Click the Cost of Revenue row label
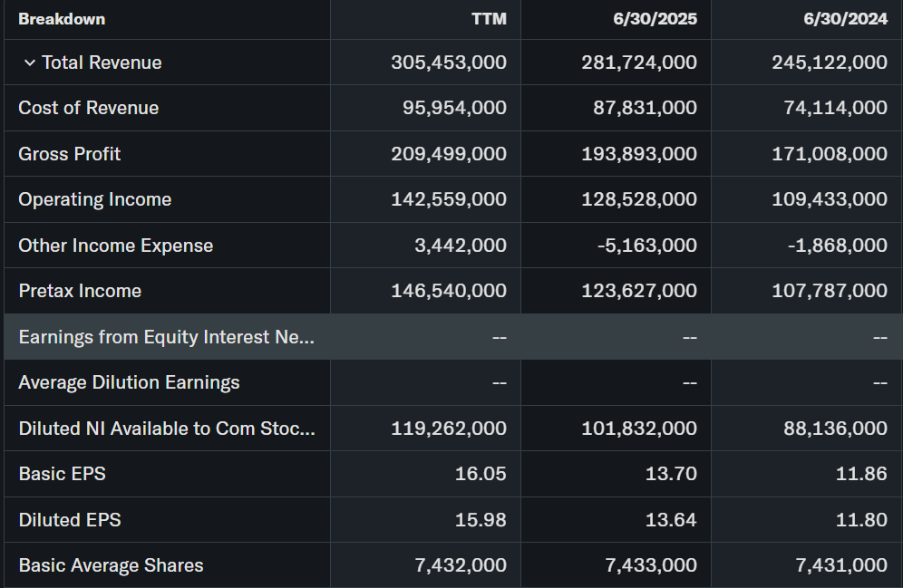903x588 pixels. point(88,108)
